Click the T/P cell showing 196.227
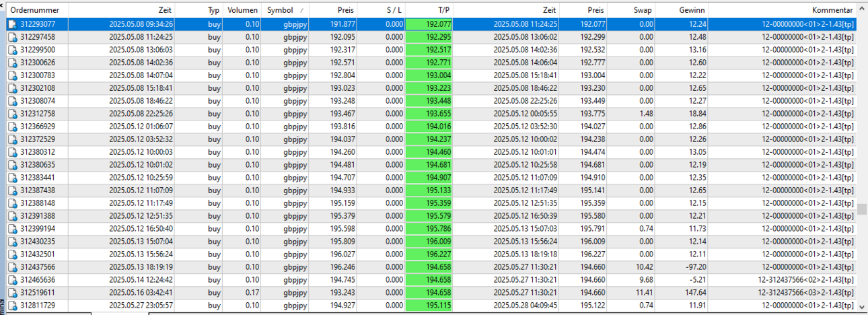Viewport: 868px width, 315px height. [x=429, y=254]
